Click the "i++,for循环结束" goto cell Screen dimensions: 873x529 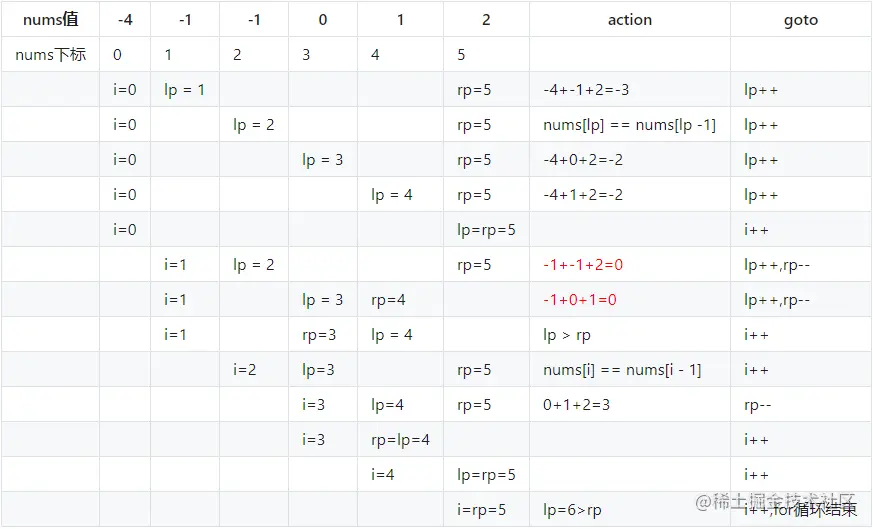(800, 510)
